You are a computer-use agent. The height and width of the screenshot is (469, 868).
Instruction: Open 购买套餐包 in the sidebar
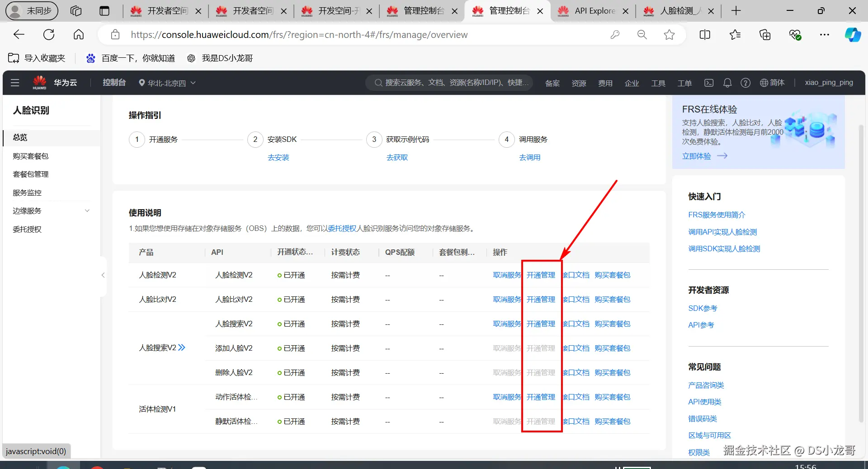(x=31, y=156)
